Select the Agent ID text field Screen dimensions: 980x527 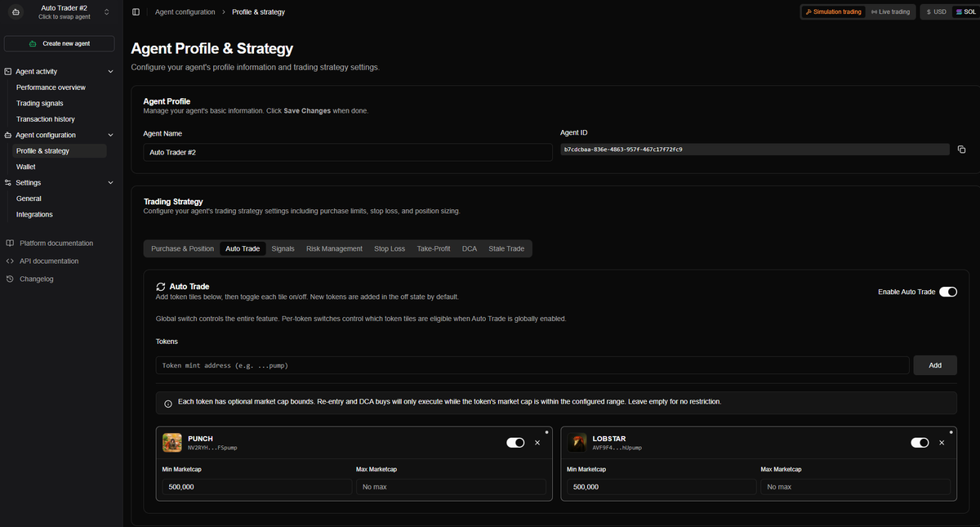coord(755,150)
